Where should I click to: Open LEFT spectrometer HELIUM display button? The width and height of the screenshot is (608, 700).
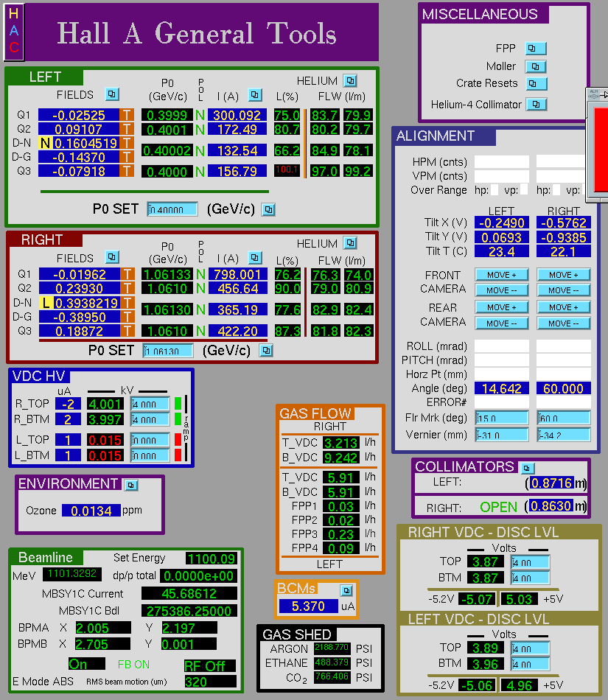click(350, 81)
